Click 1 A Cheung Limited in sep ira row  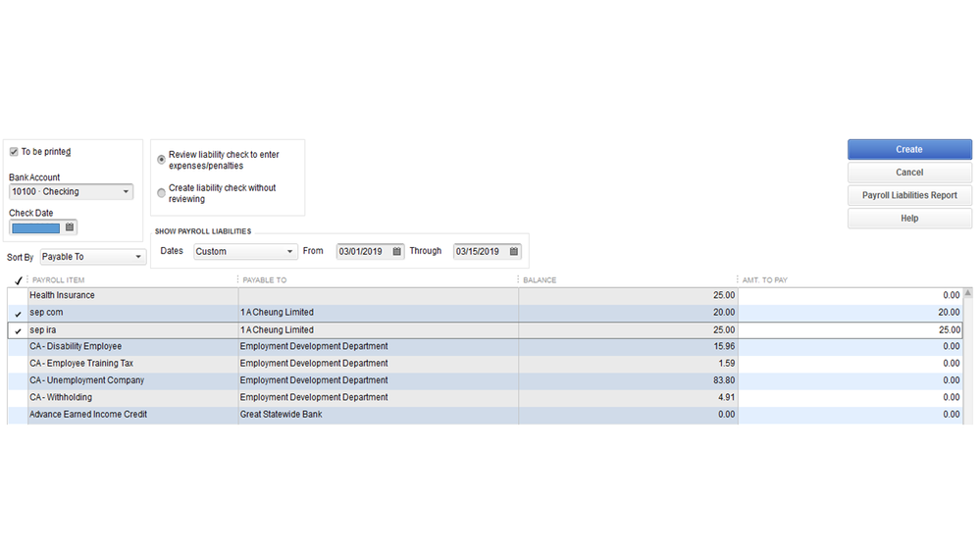[277, 329]
